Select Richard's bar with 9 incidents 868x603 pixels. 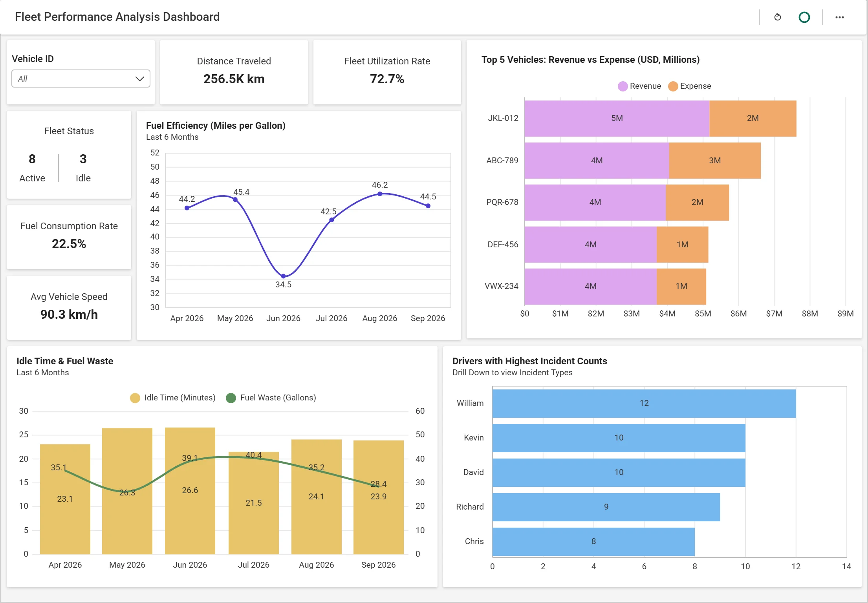pyautogui.click(x=606, y=507)
